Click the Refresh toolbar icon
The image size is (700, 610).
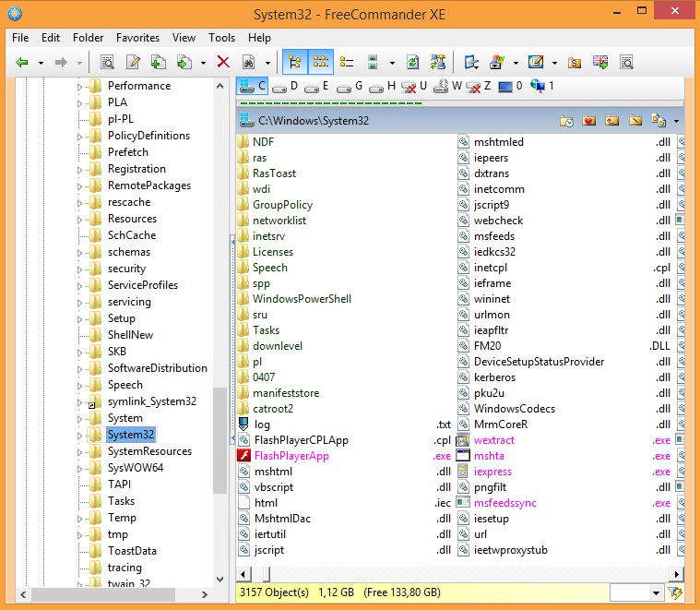pos(412,63)
